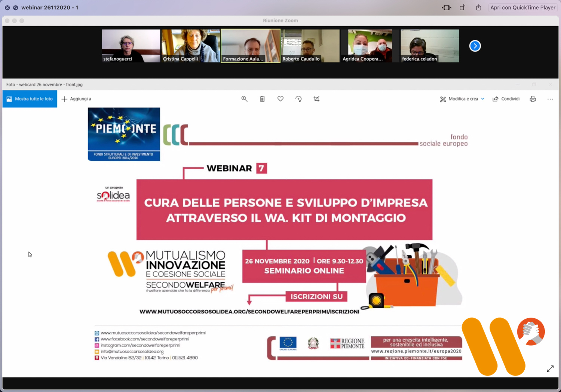Select Agridea Coopera video thumbnail
Viewport: 561px width, 392px height.
tap(370, 46)
